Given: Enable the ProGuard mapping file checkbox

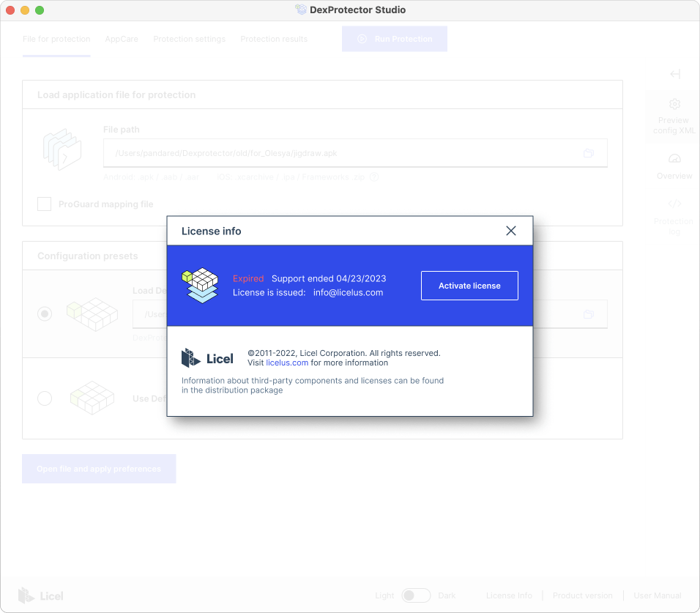Looking at the screenshot, I should point(44,204).
